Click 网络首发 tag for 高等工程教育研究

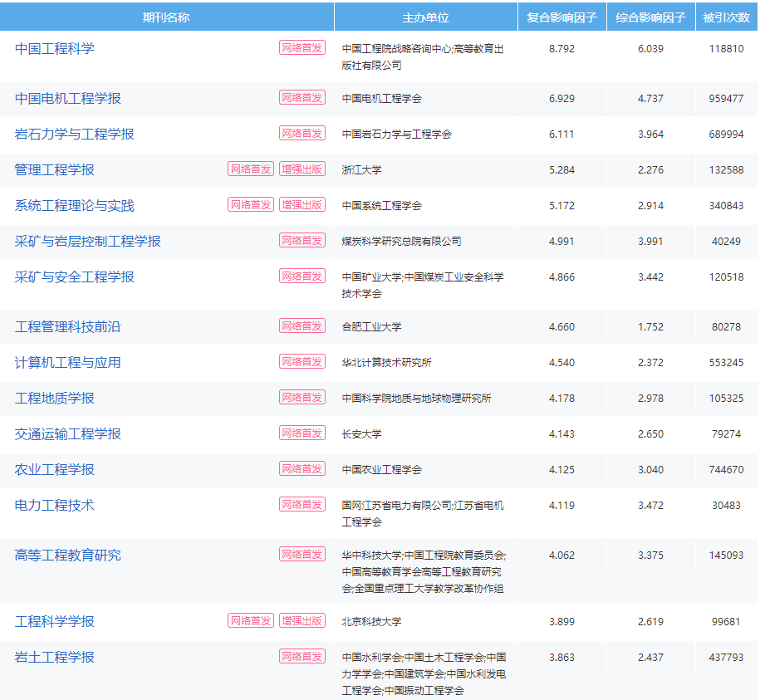(x=302, y=554)
